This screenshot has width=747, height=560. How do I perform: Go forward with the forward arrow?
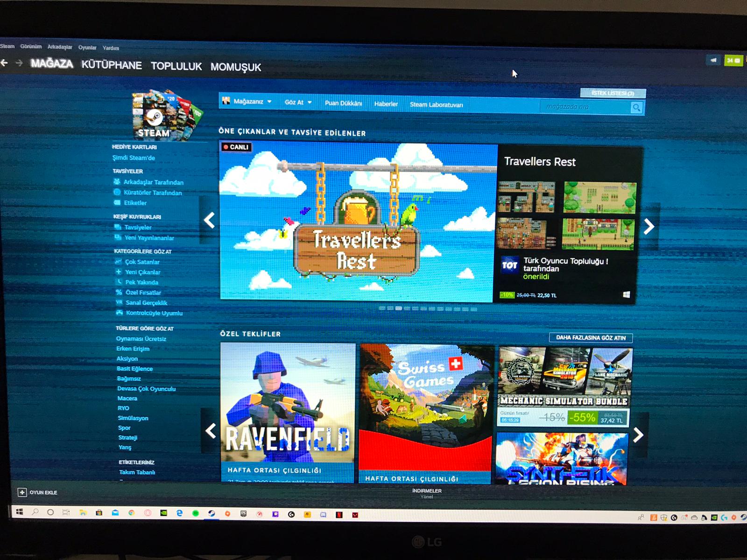click(x=19, y=63)
